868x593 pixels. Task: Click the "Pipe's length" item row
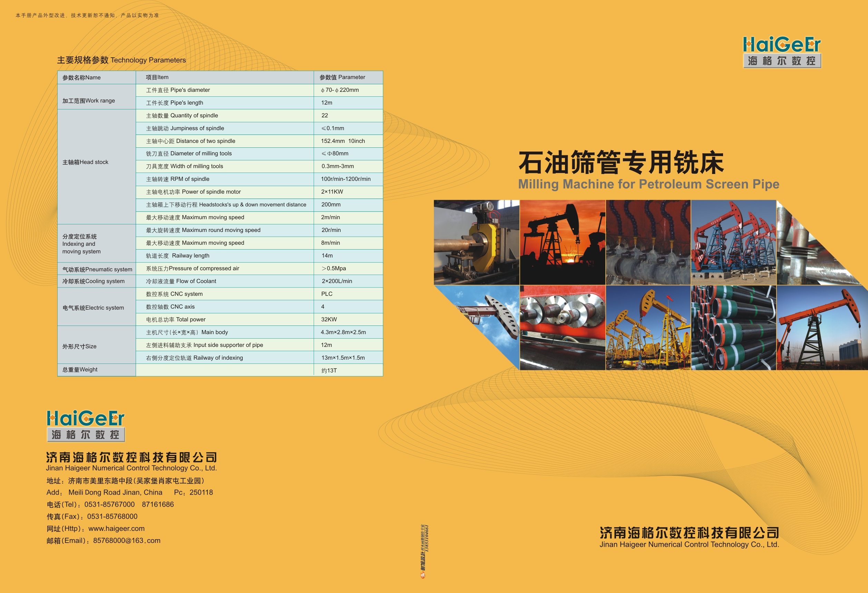coord(225,103)
